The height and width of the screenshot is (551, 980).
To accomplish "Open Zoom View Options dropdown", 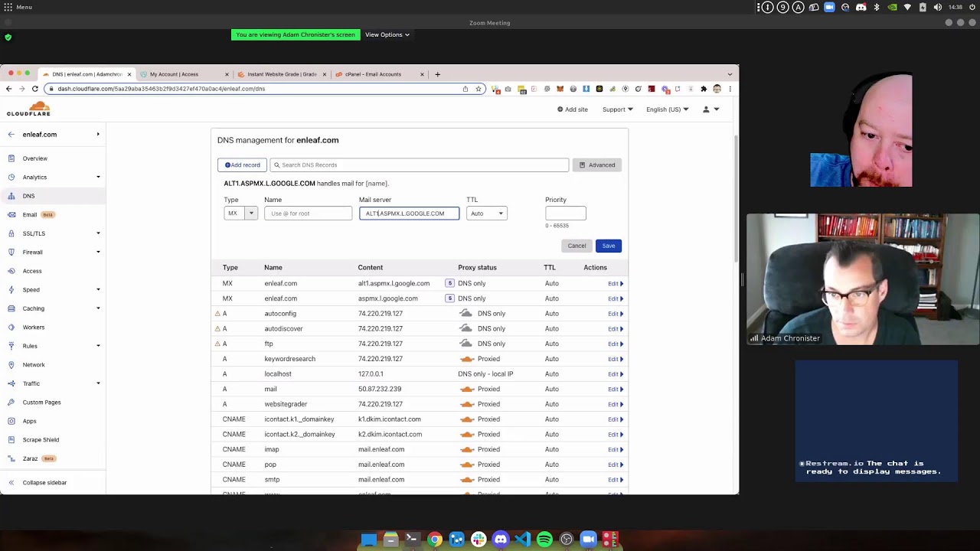I will tap(387, 34).
